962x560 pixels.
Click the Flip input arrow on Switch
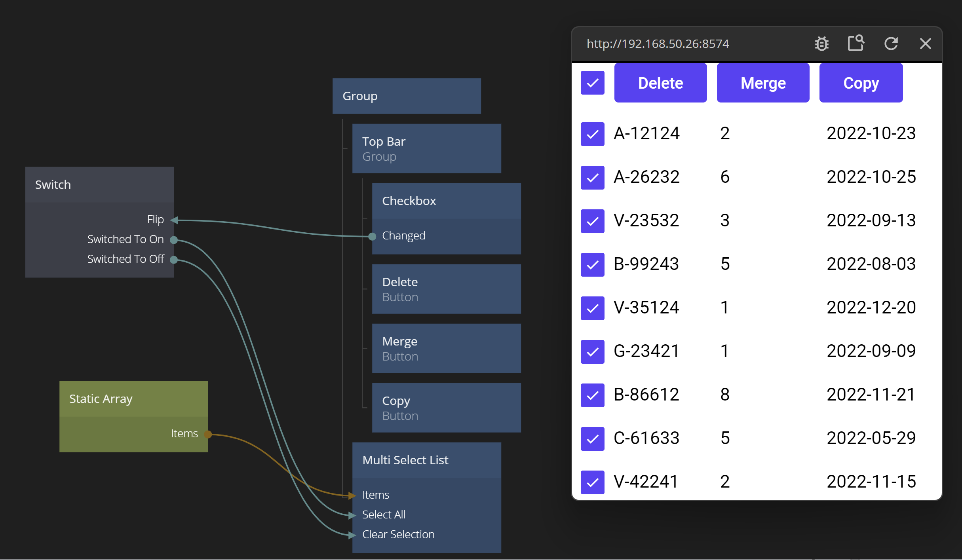point(174,220)
